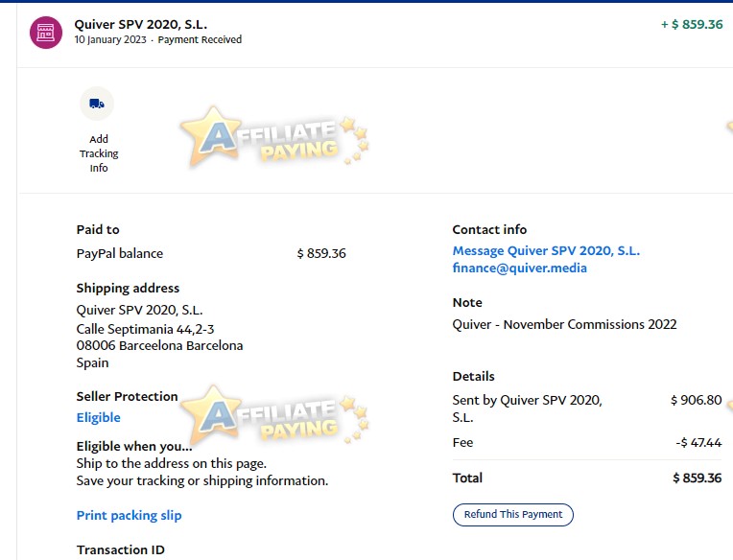Image resolution: width=733 pixels, height=560 pixels.
Task: Open Message Quiver SPV 2020, S.L. link
Action: (546, 251)
